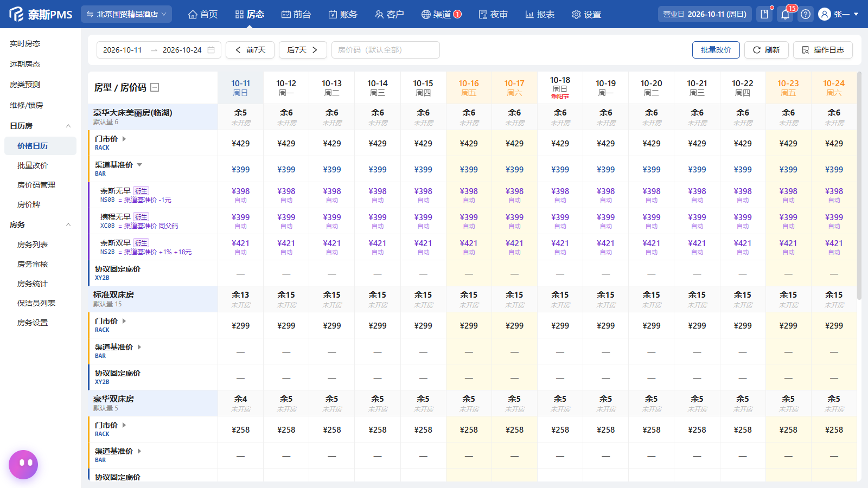This screenshot has height=488, width=868.
Task: Switch to the 前台 tab
Action: (296, 14)
